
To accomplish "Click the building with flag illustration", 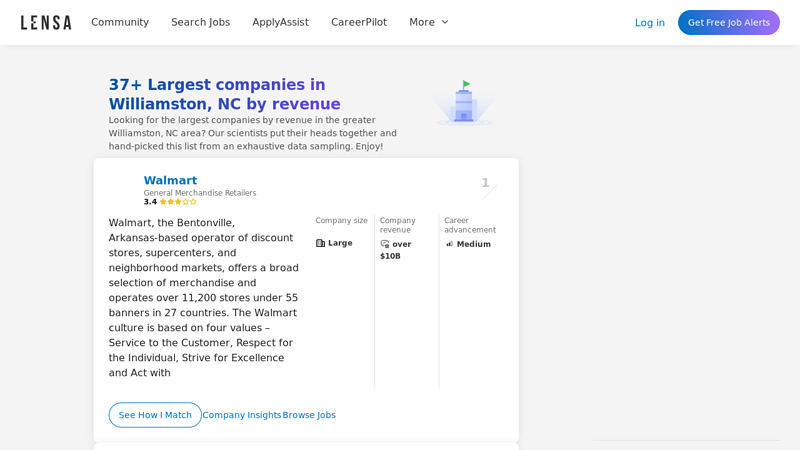I will (x=463, y=103).
